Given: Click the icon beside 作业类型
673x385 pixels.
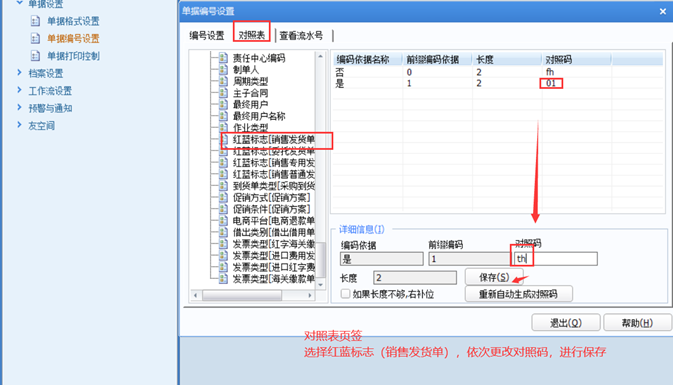Looking at the screenshot, I should 223,127.
